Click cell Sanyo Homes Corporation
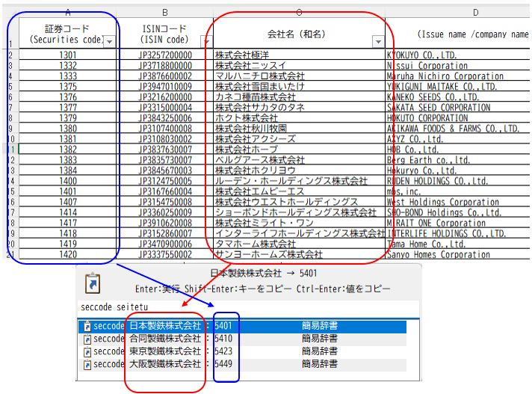The width and height of the screenshot is (532, 394). (458, 254)
